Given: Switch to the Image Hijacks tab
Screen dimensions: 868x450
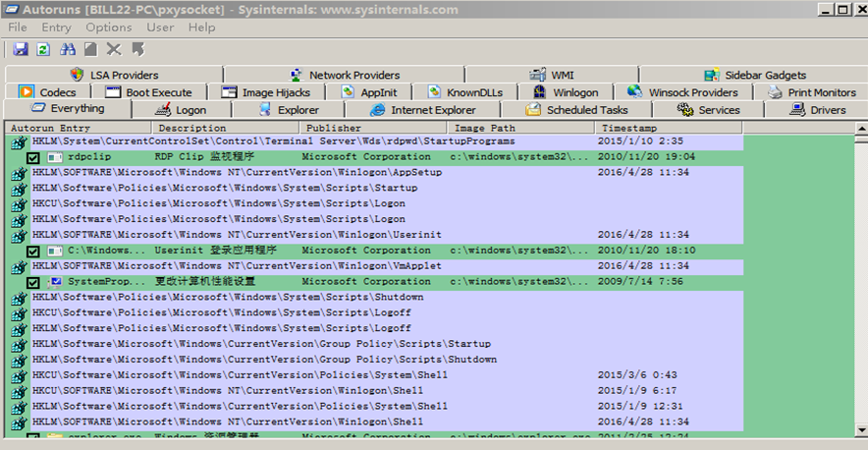Looking at the screenshot, I should [266, 92].
